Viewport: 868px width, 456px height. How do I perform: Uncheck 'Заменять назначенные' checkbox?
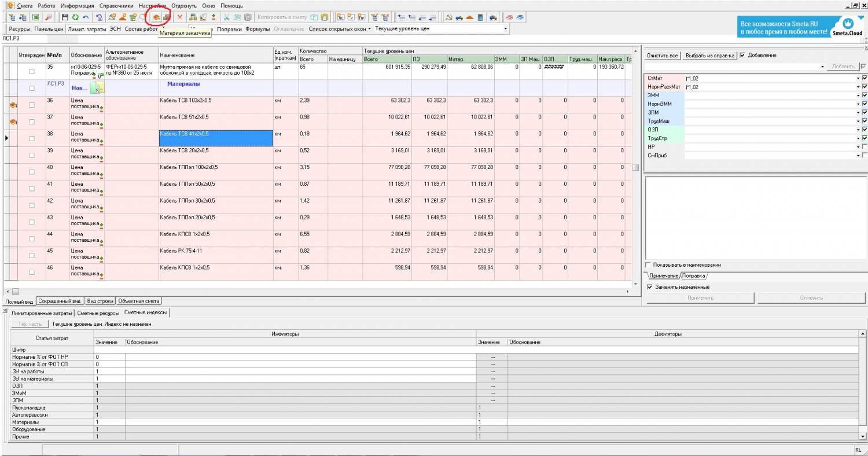click(650, 287)
